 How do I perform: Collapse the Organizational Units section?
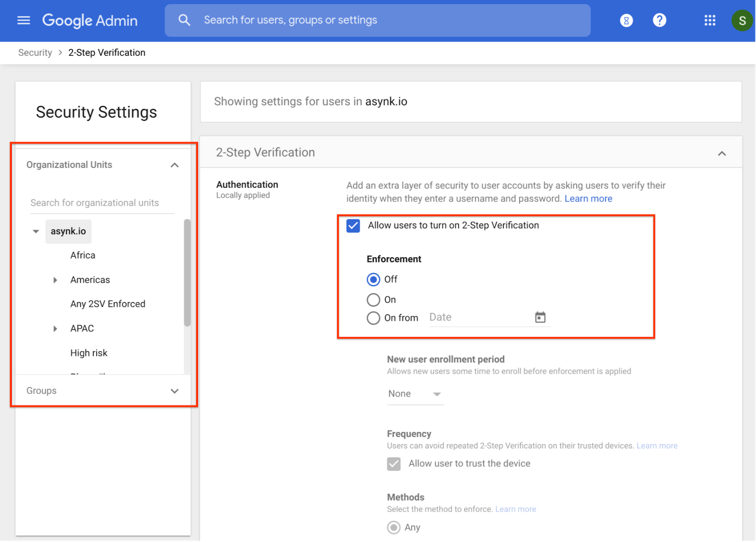coord(174,165)
